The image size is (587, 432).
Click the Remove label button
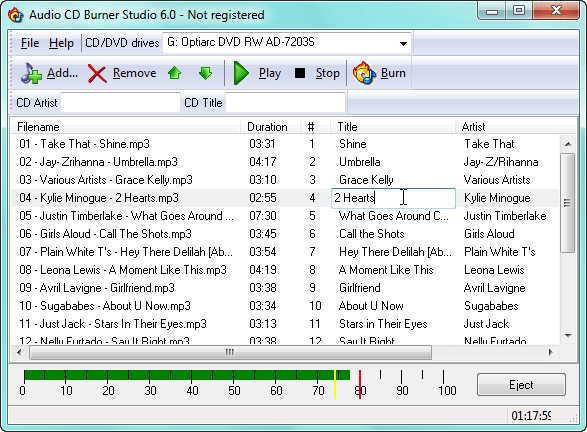[x=135, y=73]
